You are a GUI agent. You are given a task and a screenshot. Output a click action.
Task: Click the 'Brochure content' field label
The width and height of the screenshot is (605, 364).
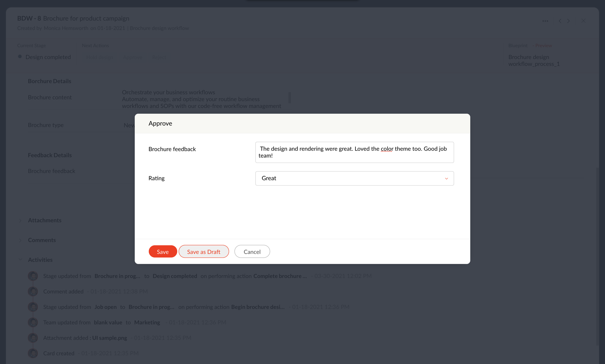(50, 97)
